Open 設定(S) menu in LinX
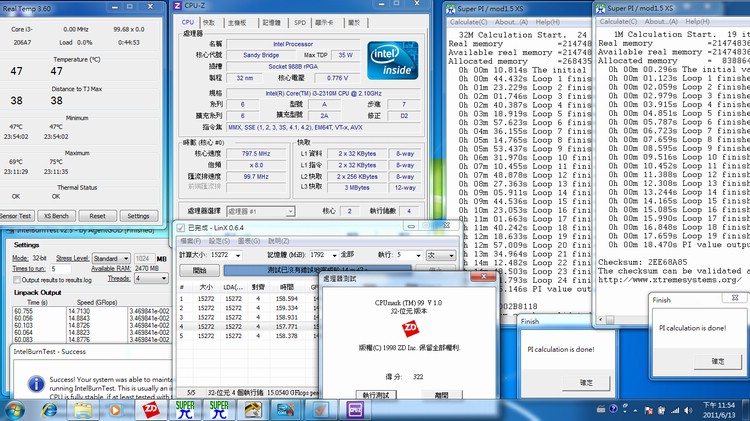Image resolution: width=750 pixels, height=421 pixels. 219,241
